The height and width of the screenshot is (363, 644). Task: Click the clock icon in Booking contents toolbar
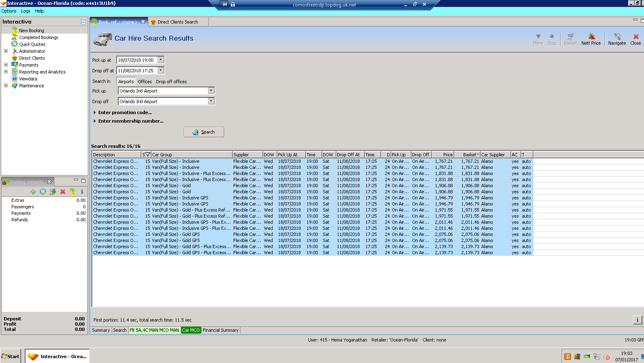pos(43,192)
